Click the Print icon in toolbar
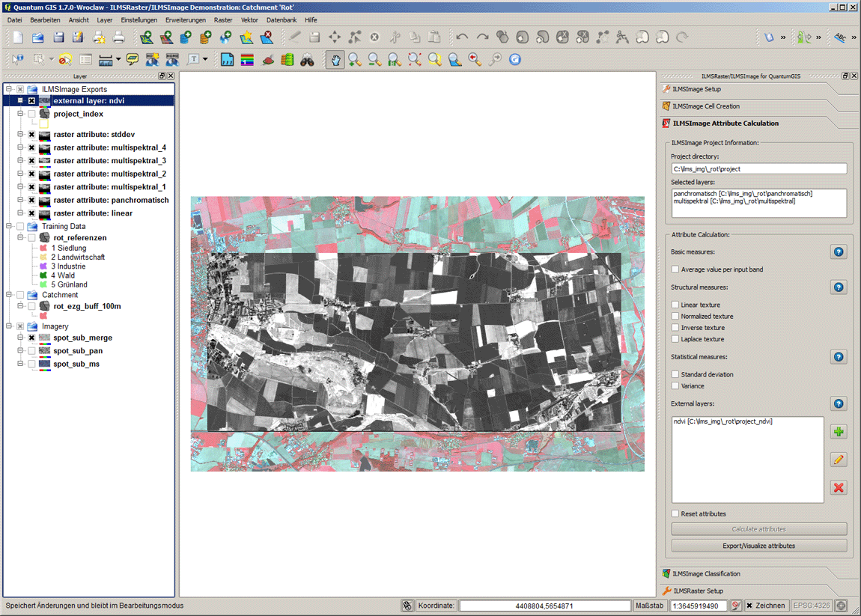The height and width of the screenshot is (616, 861). click(118, 37)
